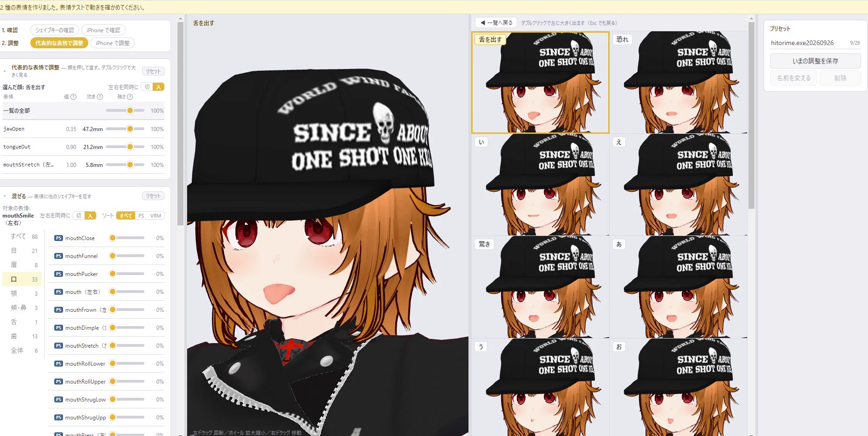
Task: Click the PS badge beside mouthRollLower
Action: point(58,364)
